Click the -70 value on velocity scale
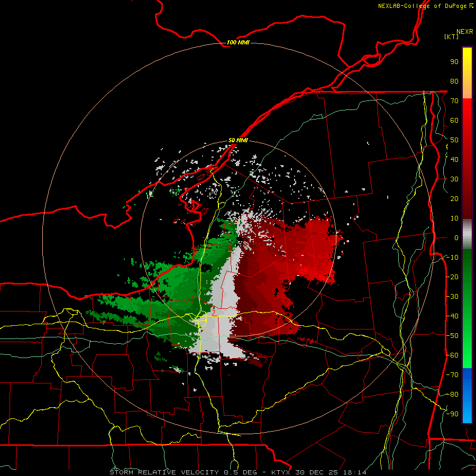The height and width of the screenshot is (476, 476). (x=452, y=375)
